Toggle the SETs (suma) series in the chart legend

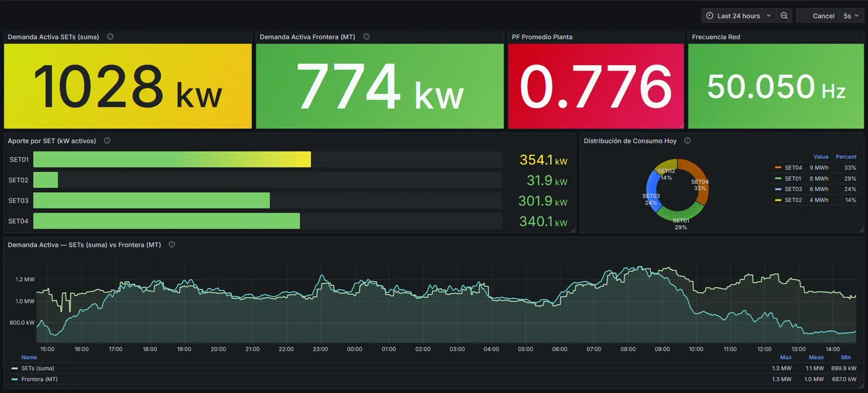click(38, 368)
